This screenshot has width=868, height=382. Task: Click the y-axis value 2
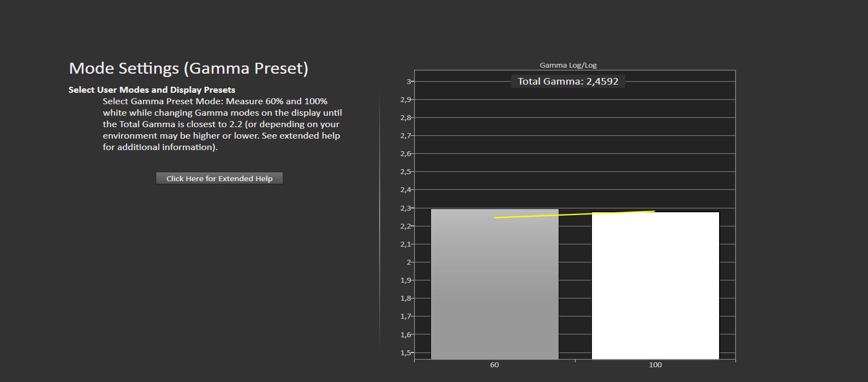(x=409, y=262)
